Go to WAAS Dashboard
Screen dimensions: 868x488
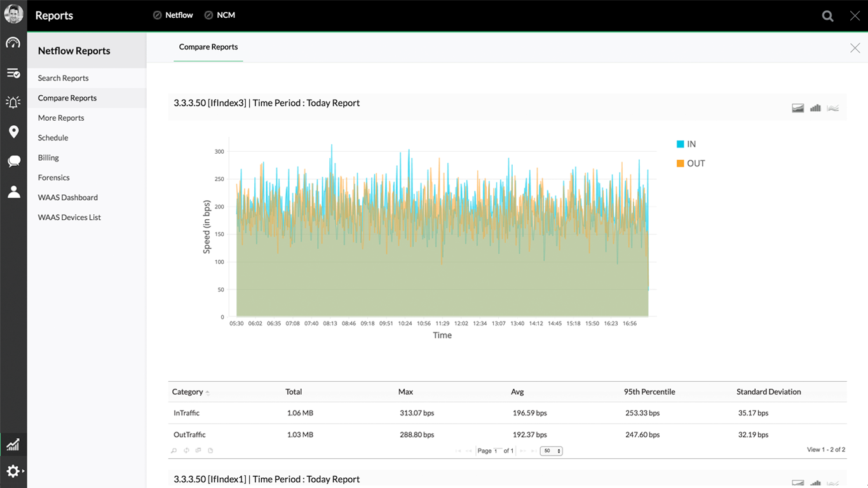[x=67, y=198]
